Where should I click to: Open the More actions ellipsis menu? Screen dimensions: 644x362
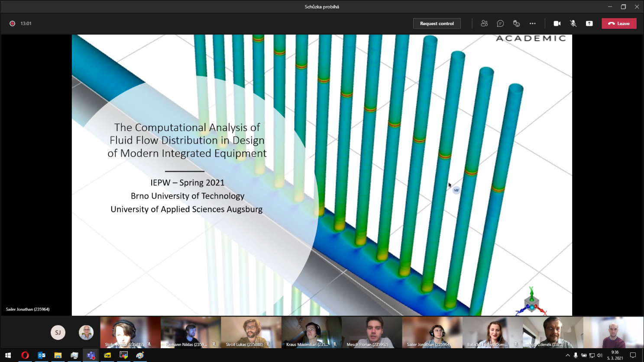click(532, 23)
